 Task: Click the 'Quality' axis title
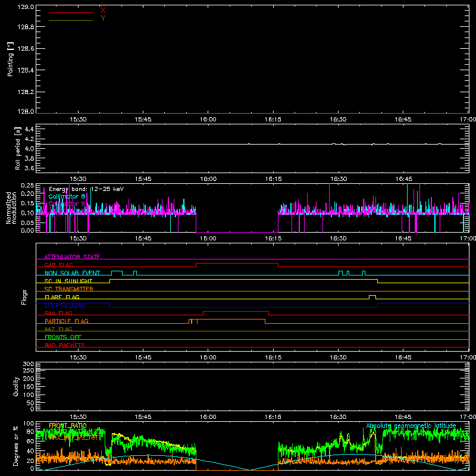tap(16, 386)
